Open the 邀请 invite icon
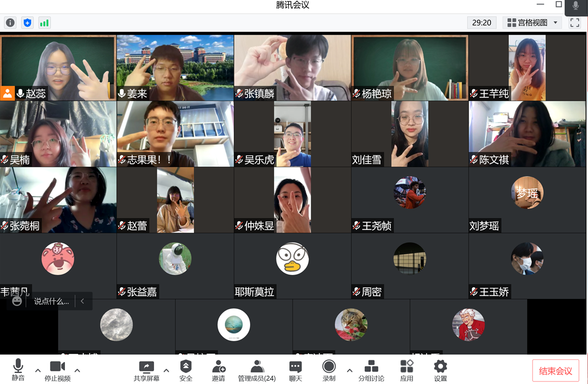 pyautogui.click(x=219, y=370)
